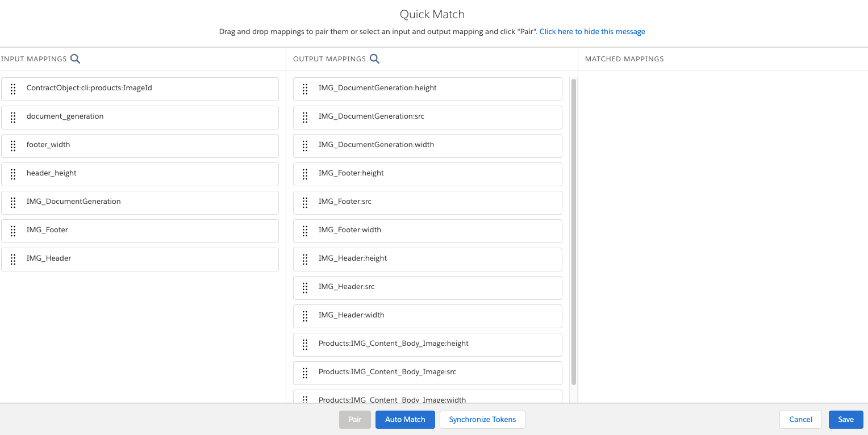Click the drag handle on document_generation
This screenshot has width=868, height=435.
pos(13,117)
